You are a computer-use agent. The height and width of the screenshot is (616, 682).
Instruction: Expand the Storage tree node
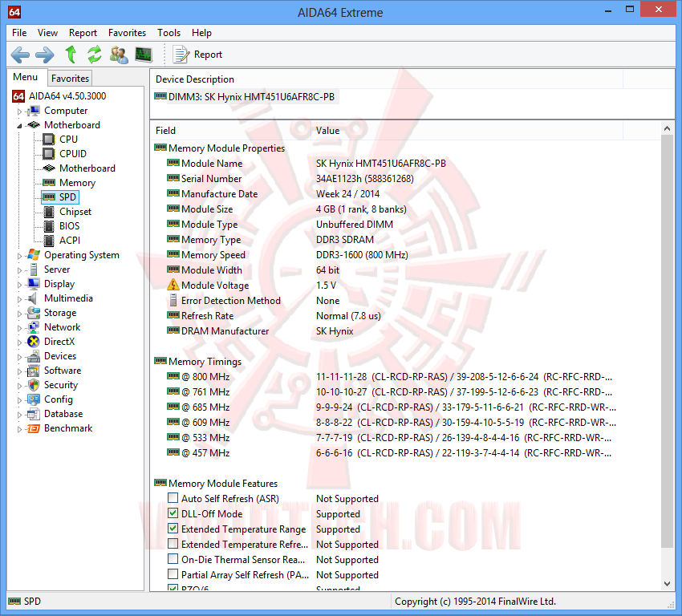tap(19, 314)
